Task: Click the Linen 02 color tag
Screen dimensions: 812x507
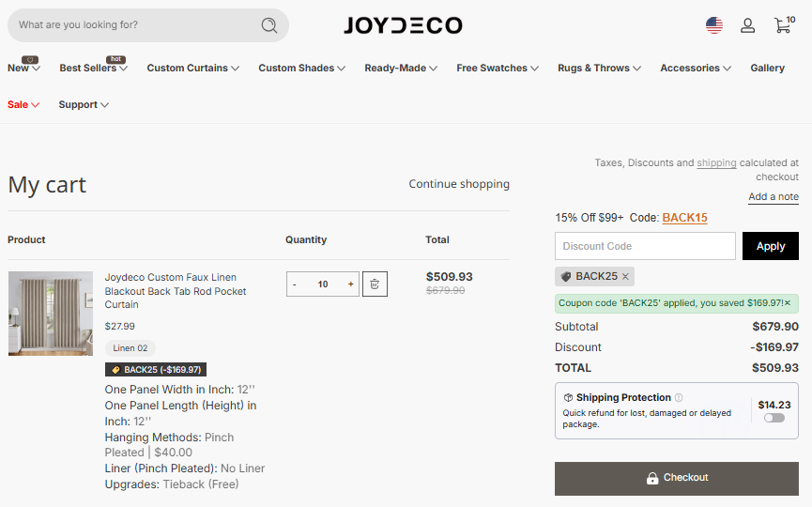Action: coord(130,348)
